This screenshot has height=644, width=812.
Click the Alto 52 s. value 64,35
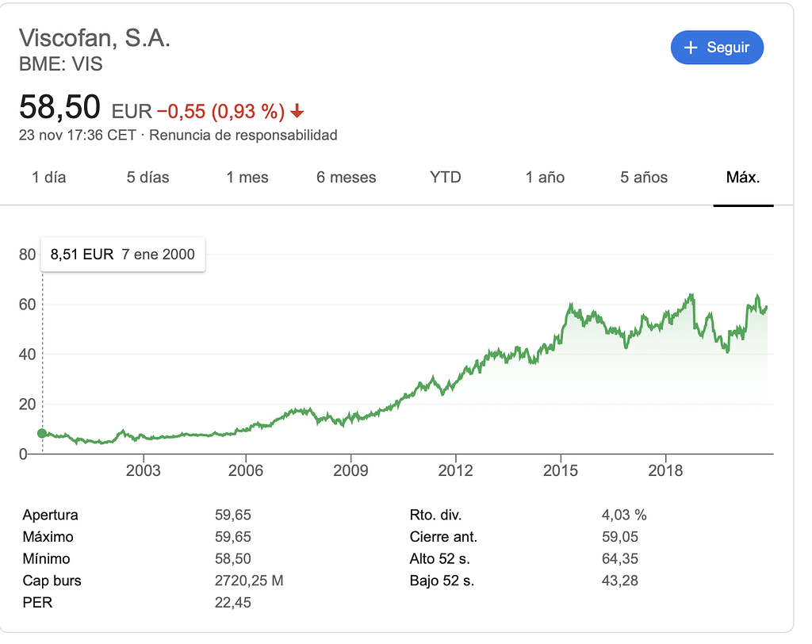pyautogui.click(x=619, y=558)
